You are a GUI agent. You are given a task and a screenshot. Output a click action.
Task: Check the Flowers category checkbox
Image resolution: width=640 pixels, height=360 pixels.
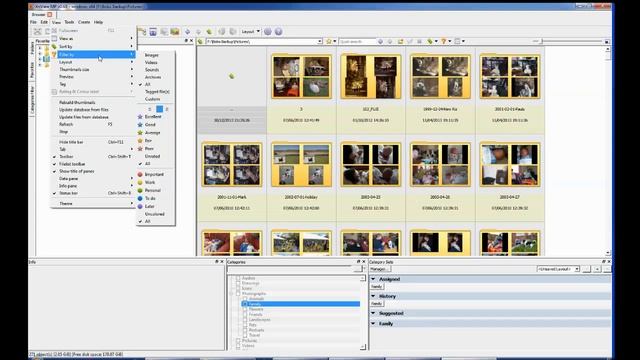point(245,309)
